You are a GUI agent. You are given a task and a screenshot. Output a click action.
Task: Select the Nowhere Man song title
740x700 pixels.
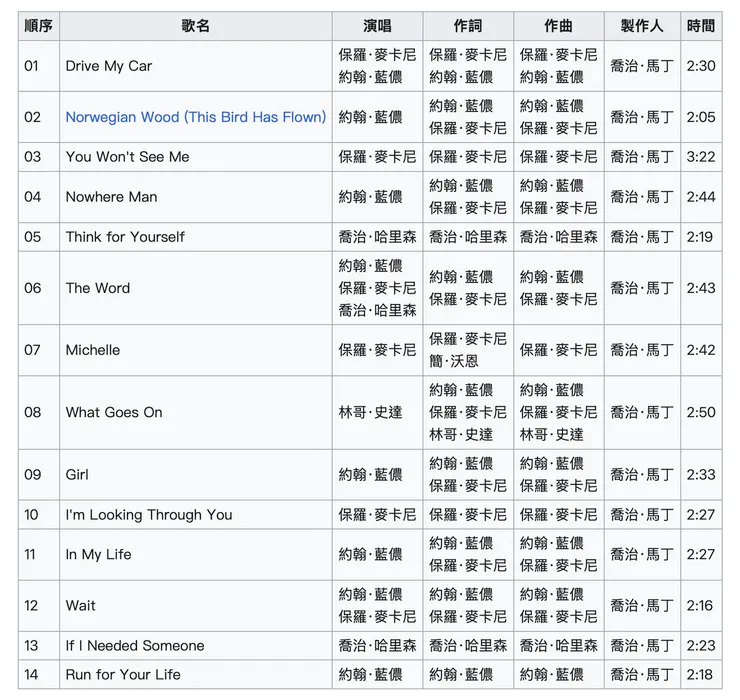tap(111, 197)
